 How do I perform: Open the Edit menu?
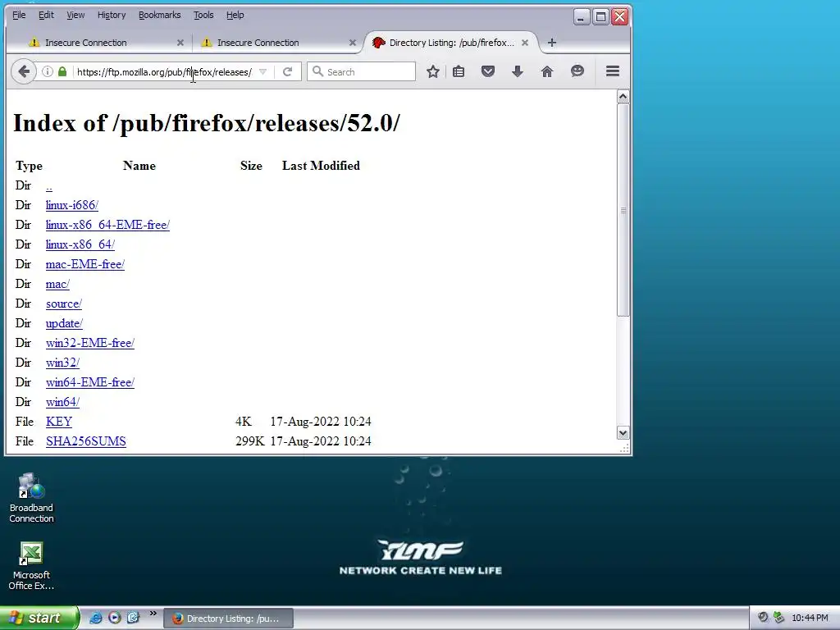46,15
